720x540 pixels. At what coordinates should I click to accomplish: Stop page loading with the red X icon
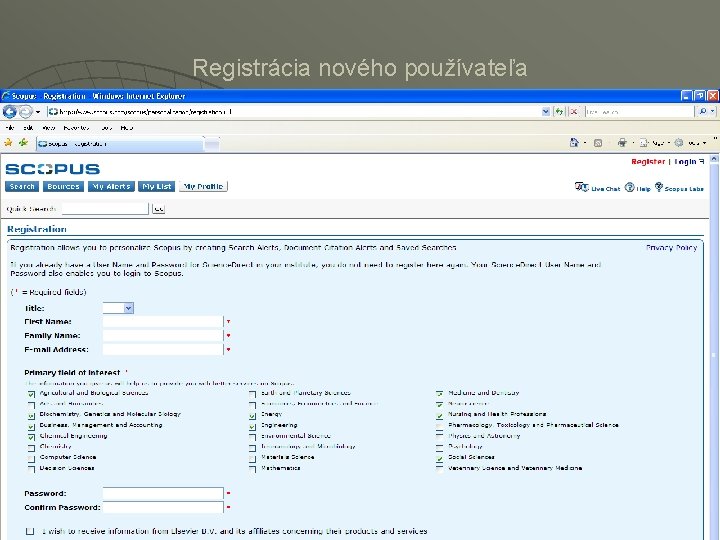[x=574, y=112]
